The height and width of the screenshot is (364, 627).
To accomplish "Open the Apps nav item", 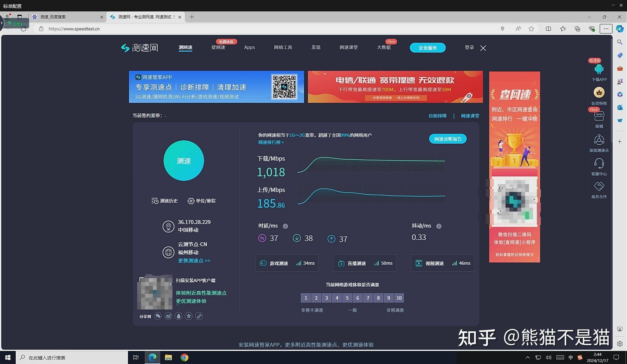I will coord(249,48).
